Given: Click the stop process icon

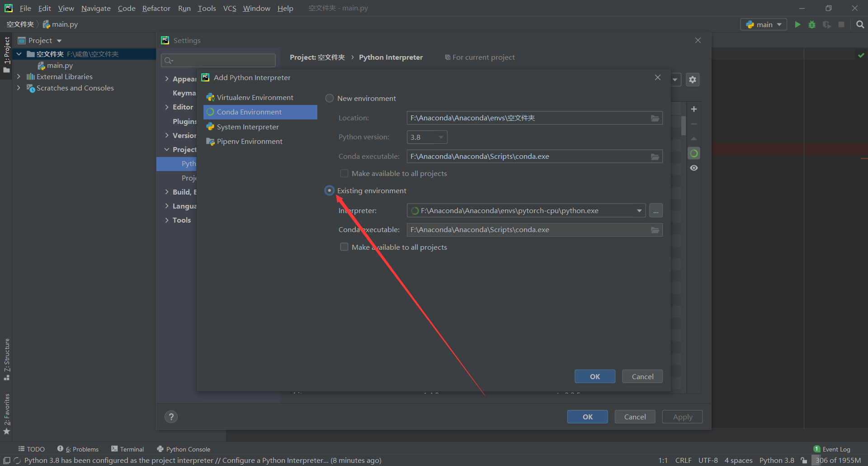Looking at the screenshot, I should click(x=841, y=24).
